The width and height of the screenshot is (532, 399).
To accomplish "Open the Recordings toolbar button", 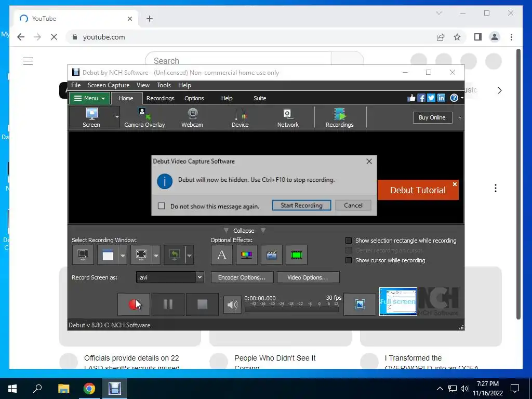I will coord(339,117).
